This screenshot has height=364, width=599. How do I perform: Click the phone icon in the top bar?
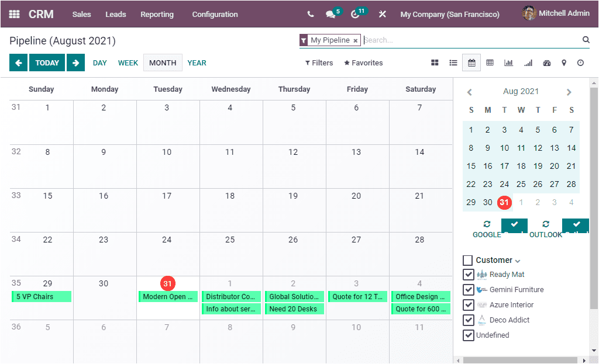click(x=311, y=13)
